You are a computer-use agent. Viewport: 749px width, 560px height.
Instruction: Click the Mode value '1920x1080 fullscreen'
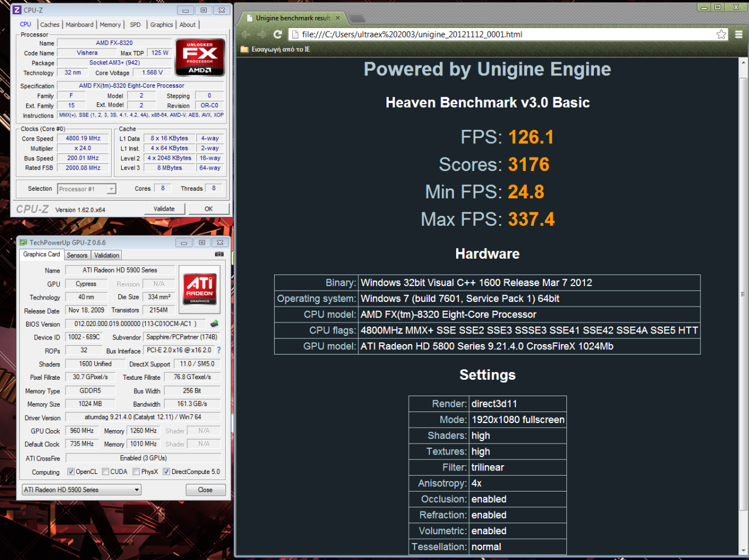point(518,420)
